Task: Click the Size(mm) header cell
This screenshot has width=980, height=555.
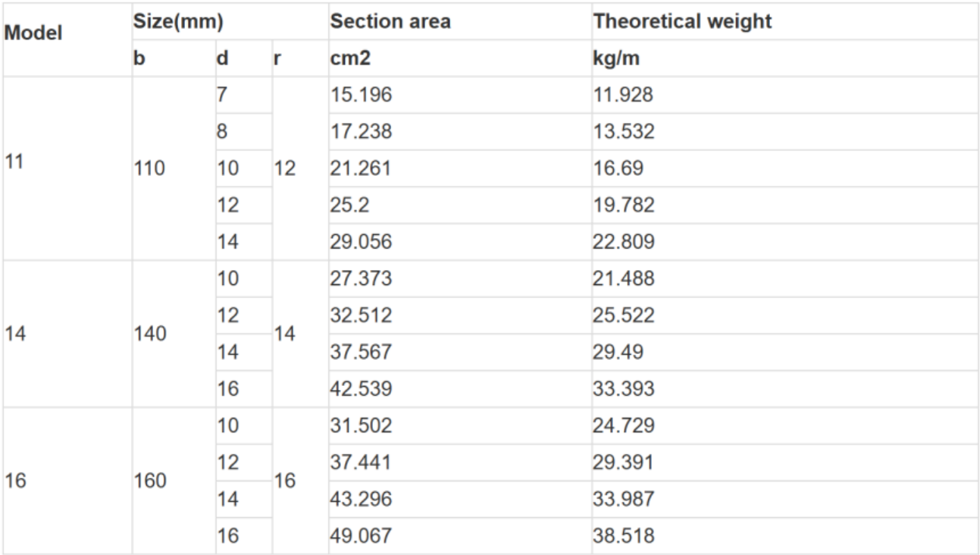Action: (178, 22)
